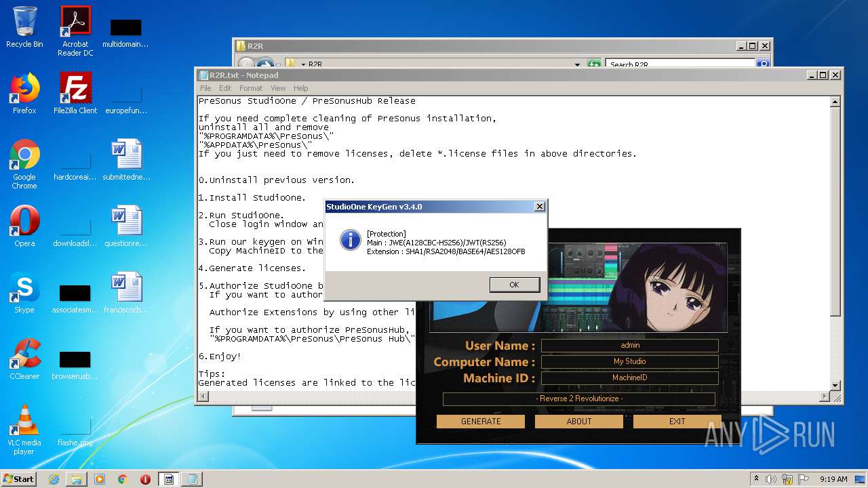Viewport: 868px width, 488px height.
Task: Launch Opera from the desktop
Action: pos(24,226)
